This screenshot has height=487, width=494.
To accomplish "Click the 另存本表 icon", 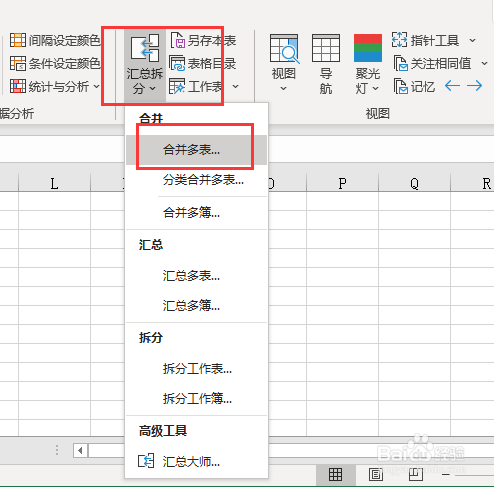I will pos(178,40).
